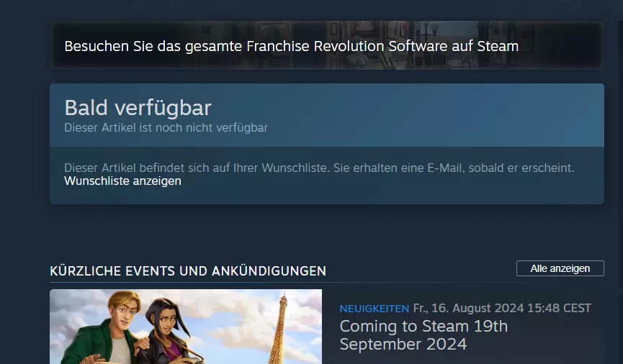This screenshot has width=623, height=364.
Task: Click the Kürzliche Events und Ankündigungen heading
Action: [x=188, y=271]
